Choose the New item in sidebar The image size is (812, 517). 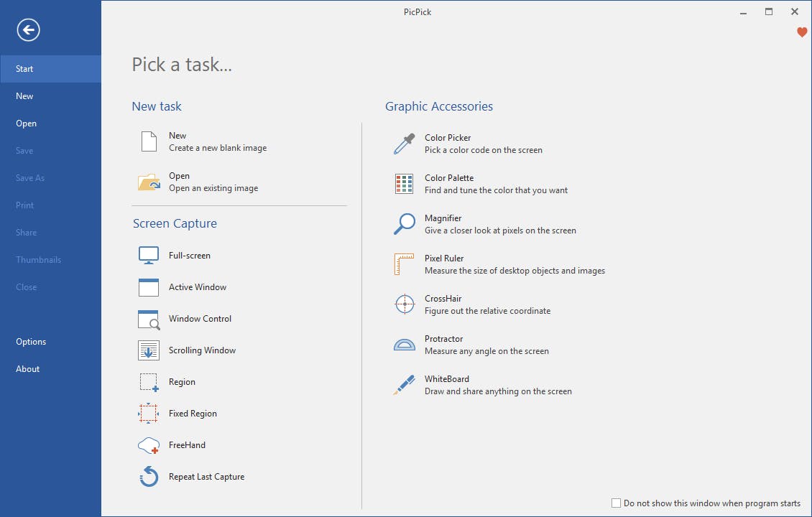(25, 96)
